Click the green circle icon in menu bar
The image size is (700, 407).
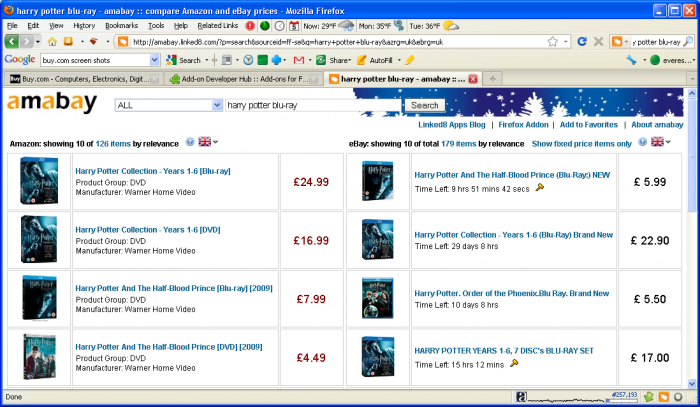(265, 26)
